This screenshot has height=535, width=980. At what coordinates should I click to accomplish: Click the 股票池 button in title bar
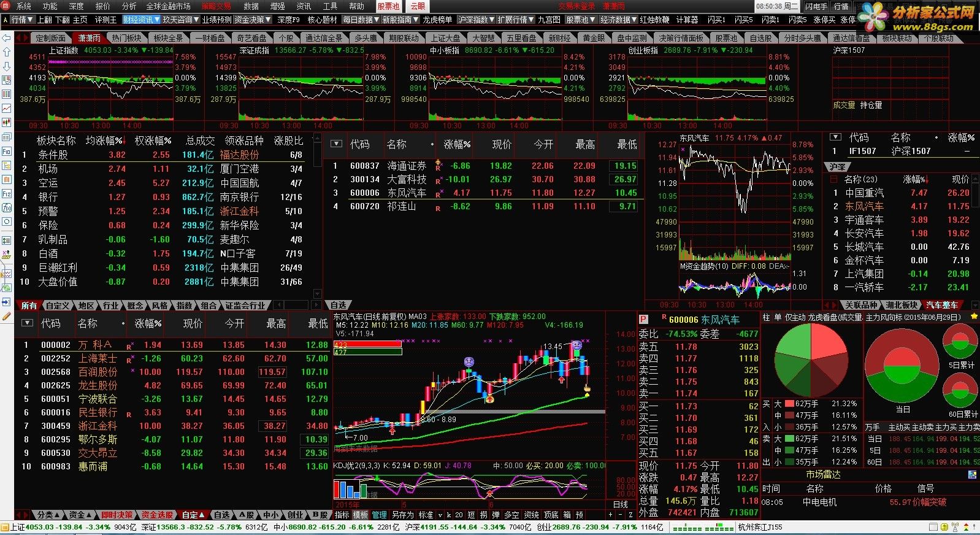(389, 6)
